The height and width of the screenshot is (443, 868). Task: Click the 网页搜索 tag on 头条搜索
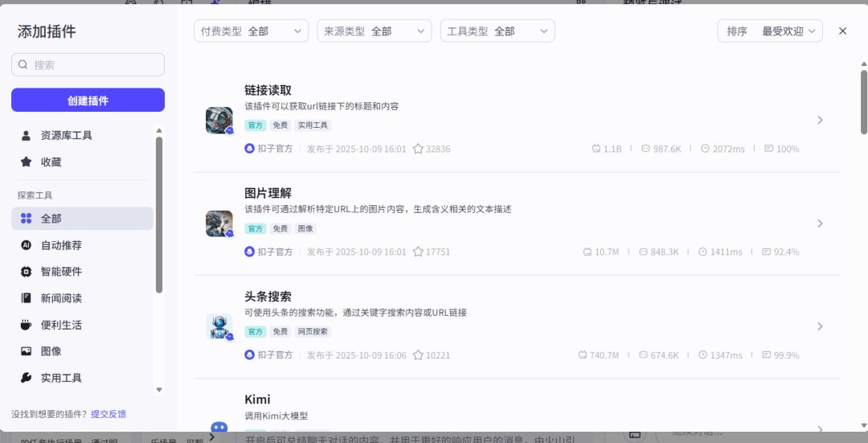pos(313,332)
